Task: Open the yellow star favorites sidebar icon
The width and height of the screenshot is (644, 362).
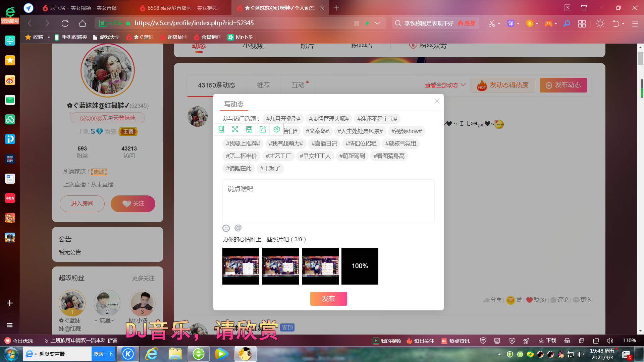Action: point(10,60)
